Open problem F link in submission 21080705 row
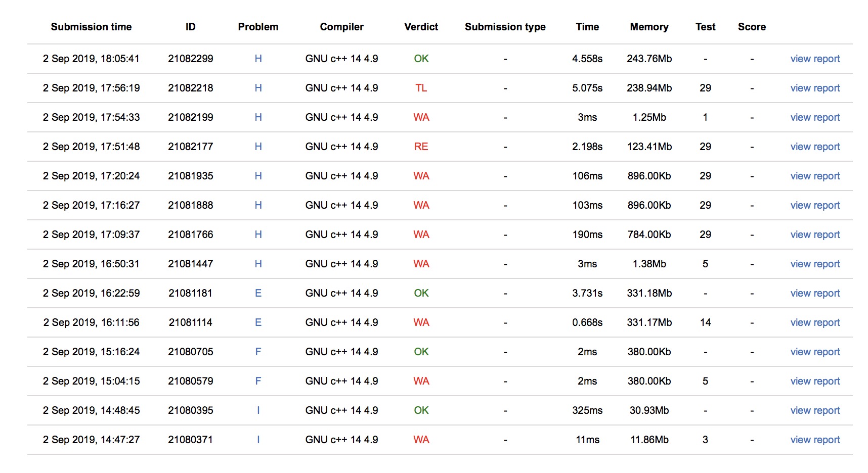 [258, 352]
